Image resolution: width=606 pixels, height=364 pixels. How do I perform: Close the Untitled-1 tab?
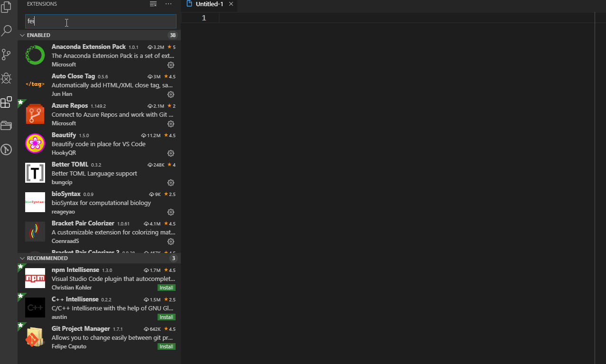click(231, 4)
